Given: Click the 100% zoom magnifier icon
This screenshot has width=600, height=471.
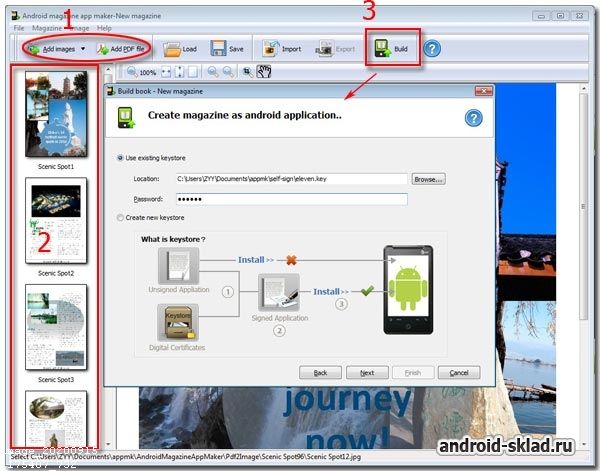Looking at the screenshot, I should tap(132, 72).
